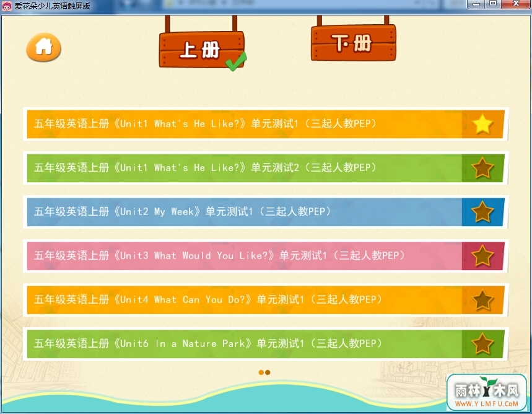
Task: Click the yellow star on Unit1 单元测试1 row
Action: tap(482, 124)
